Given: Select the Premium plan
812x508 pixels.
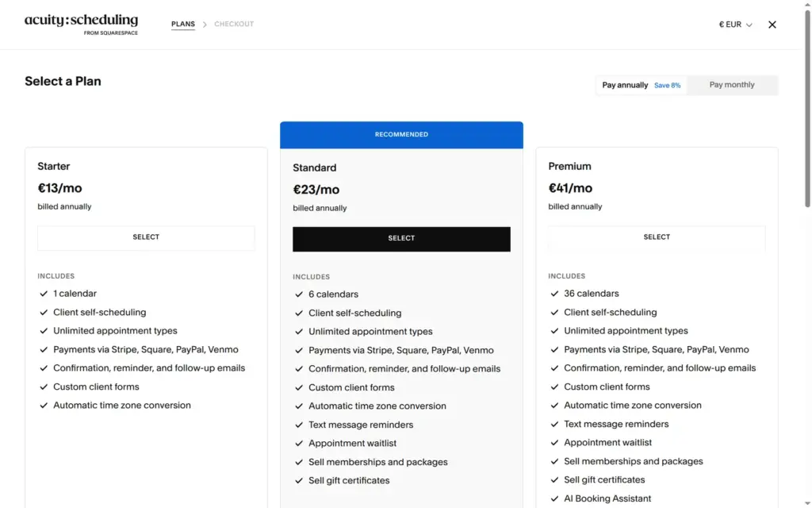Looking at the screenshot, I should [x=657, y=237].
